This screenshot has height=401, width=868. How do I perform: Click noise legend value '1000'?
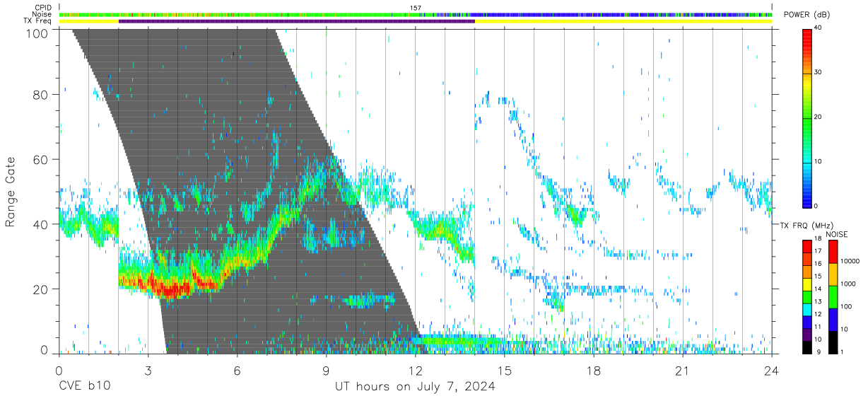pos(848,284)
